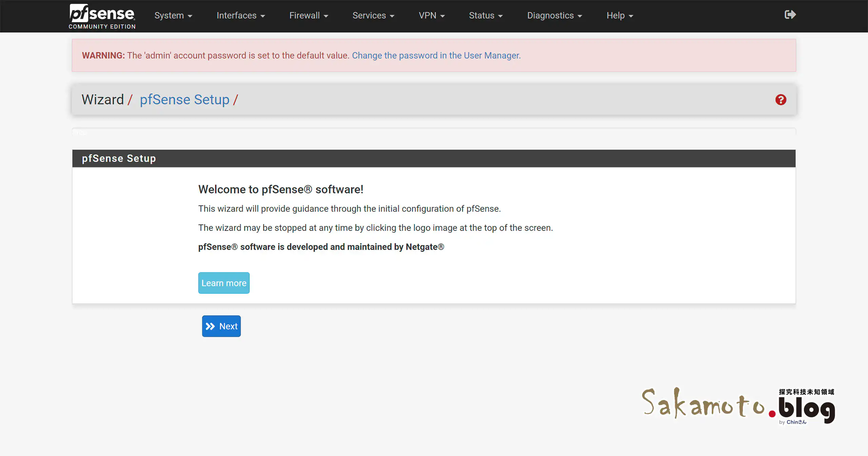Select the Firewall menu caret icon
The image size is (868, 456).
(x=326, y=16)
